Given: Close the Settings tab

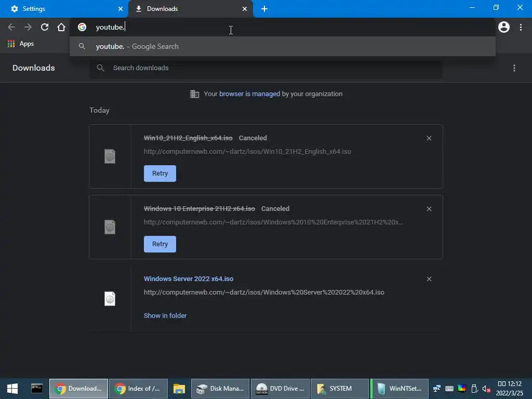Looking at the screenshot, I should 121,9.
